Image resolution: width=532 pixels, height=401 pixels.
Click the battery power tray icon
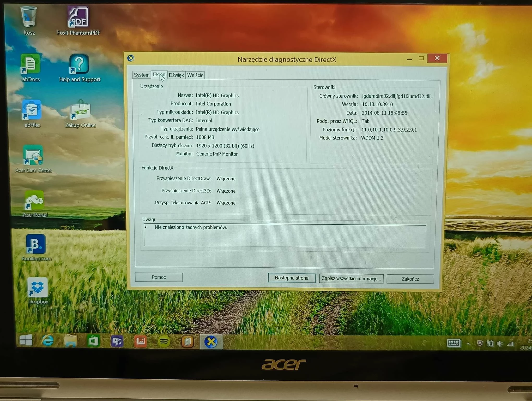point(490,344)
